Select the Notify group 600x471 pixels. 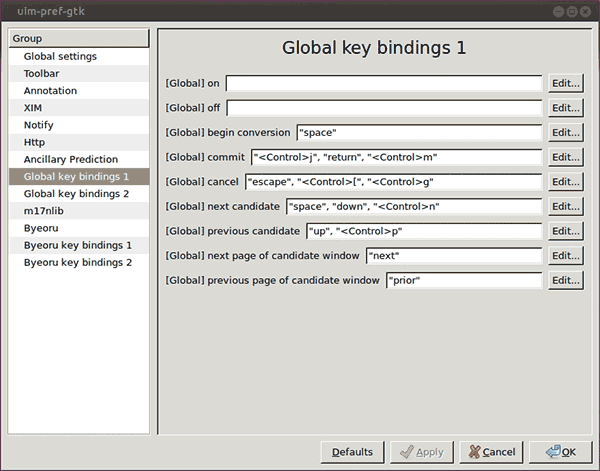tap(79, 125)
